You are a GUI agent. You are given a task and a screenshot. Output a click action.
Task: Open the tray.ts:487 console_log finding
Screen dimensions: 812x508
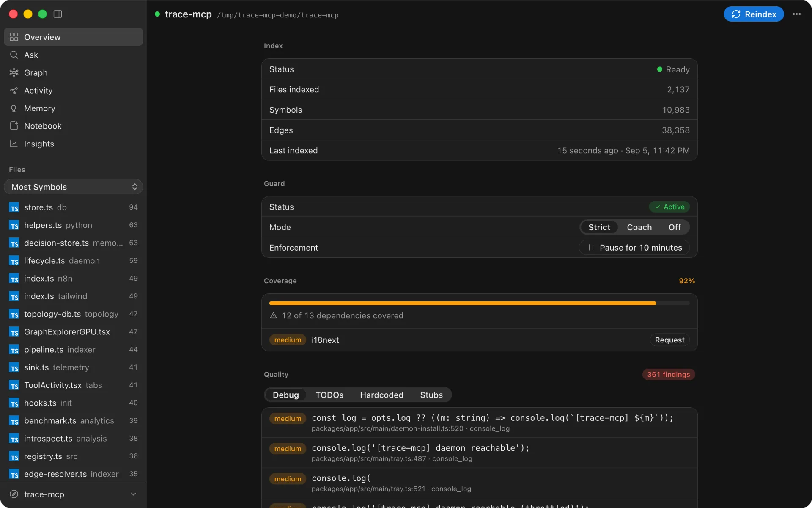(479, 453)
